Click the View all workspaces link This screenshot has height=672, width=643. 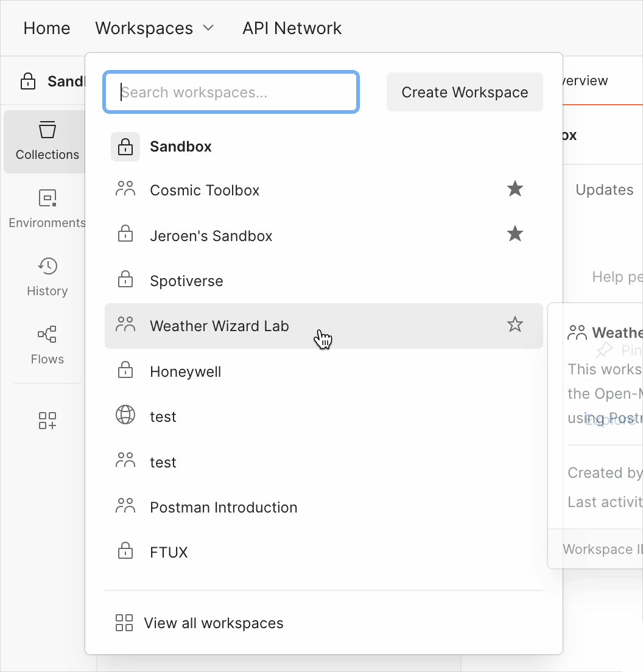point(213,623)
